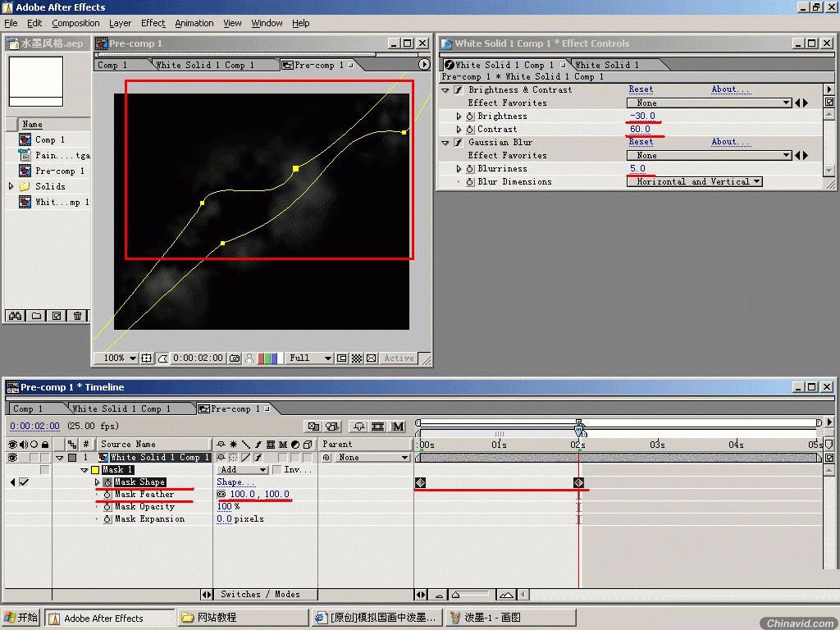This screenshot has width=840, height=630.
Task: Expand the Brightness property triangle
Action: click(x=459, y=116)
